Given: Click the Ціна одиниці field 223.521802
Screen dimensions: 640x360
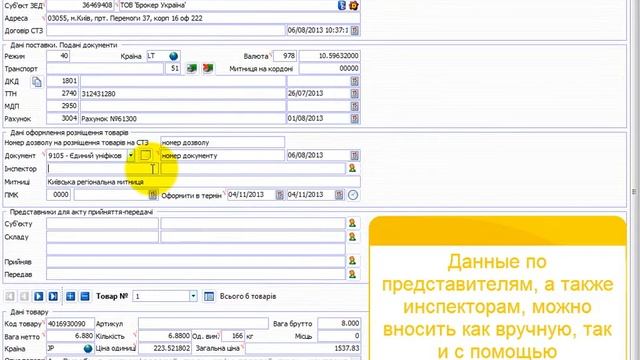Looking at the screenshot, I should [x=164, y=348].
